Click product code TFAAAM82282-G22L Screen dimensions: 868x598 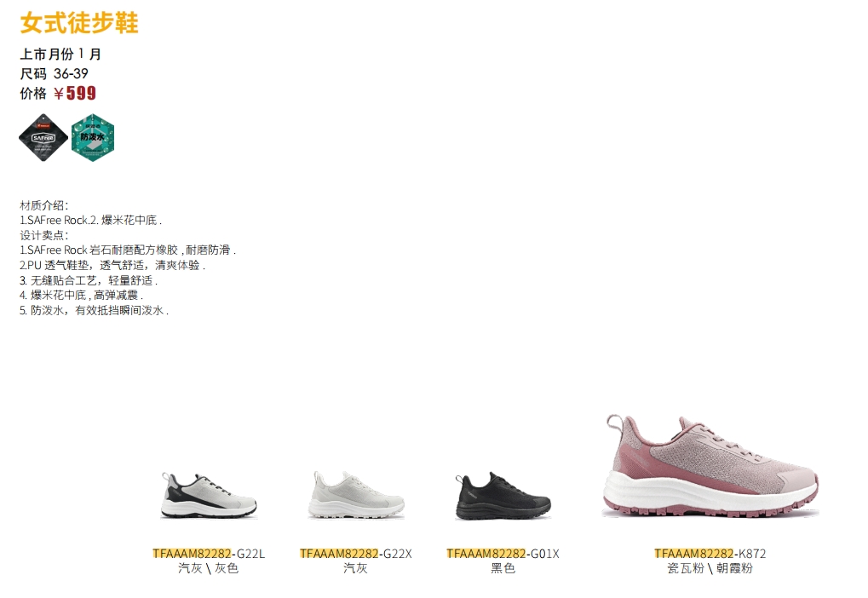(209, 553)
